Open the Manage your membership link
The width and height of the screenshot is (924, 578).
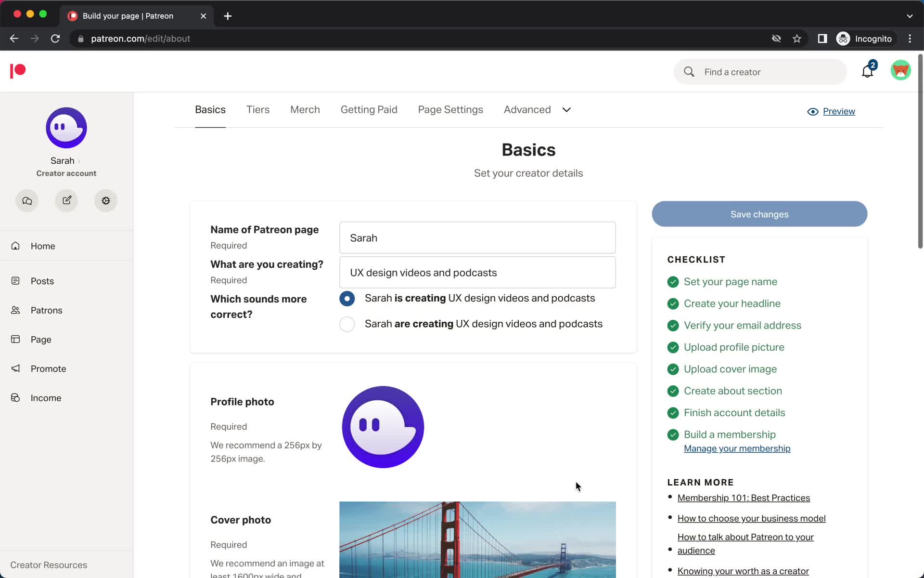click(737, 448)
